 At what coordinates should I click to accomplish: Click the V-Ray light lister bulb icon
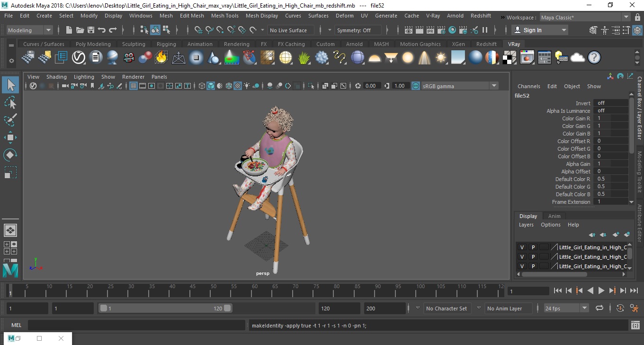[x=561, y=58]
